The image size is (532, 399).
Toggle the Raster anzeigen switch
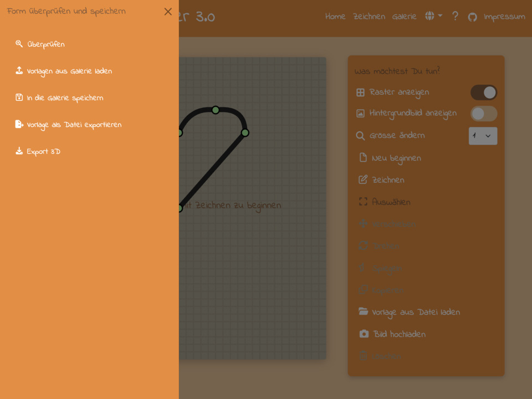[x=483, y=93]
